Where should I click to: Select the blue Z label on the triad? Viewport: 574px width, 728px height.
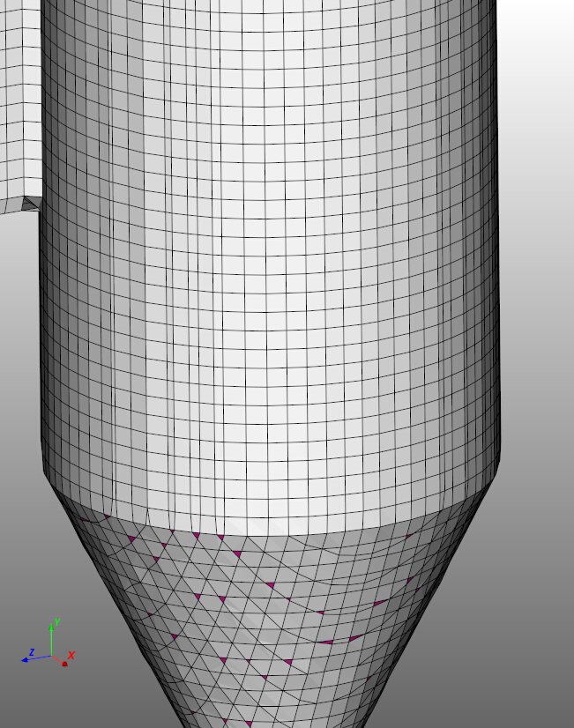coord(32,651)
